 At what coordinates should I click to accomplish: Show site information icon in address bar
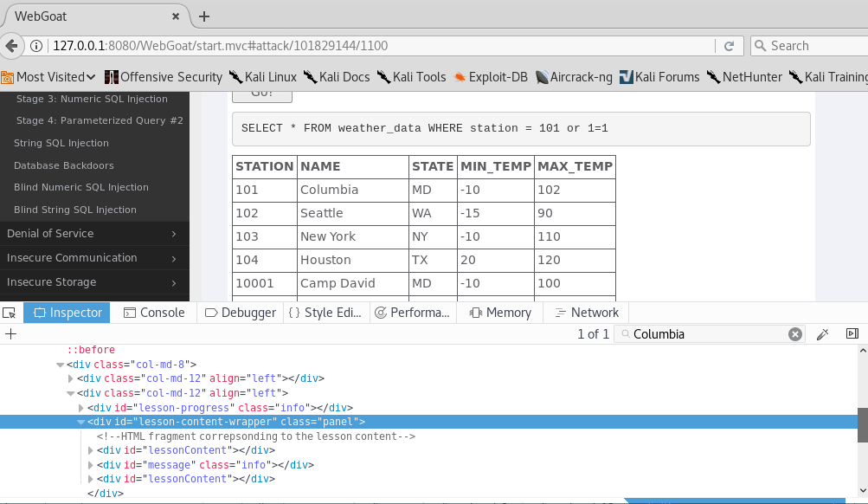click(36, 46)
